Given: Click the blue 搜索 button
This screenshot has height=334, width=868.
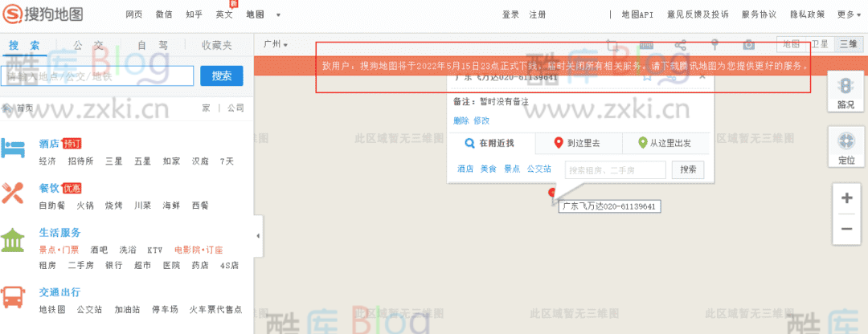Looking at the screenshot, I should pos(222,75).
